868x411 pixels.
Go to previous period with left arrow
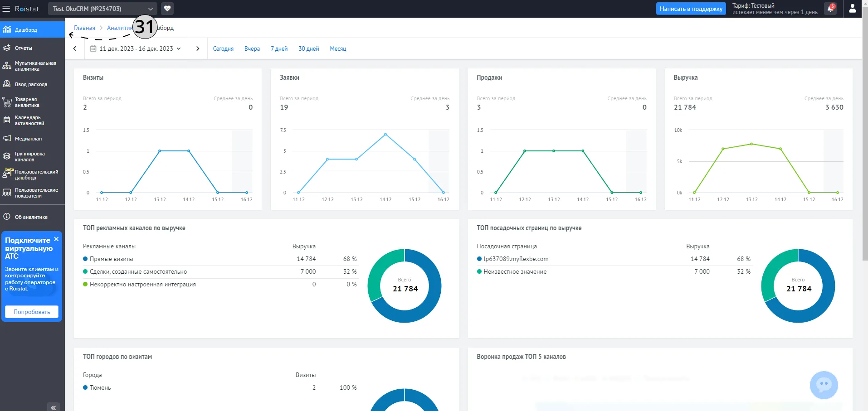click(x=75, y=48)
